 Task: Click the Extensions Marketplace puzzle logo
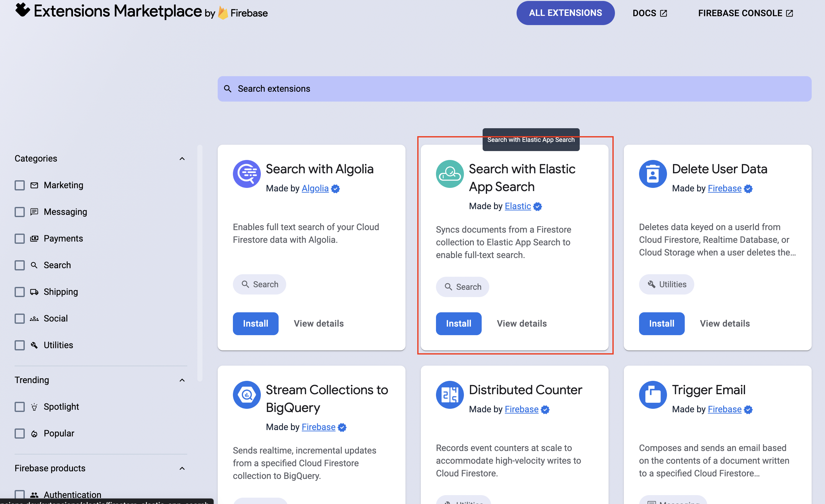pyautogui.click(x=23, y=10)
